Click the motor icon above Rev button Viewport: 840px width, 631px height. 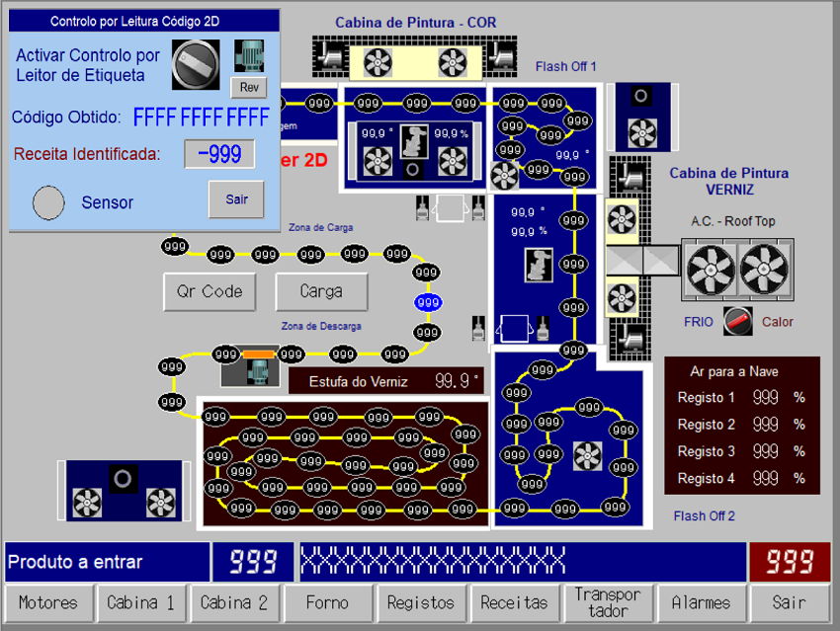(x=249, y=55)
